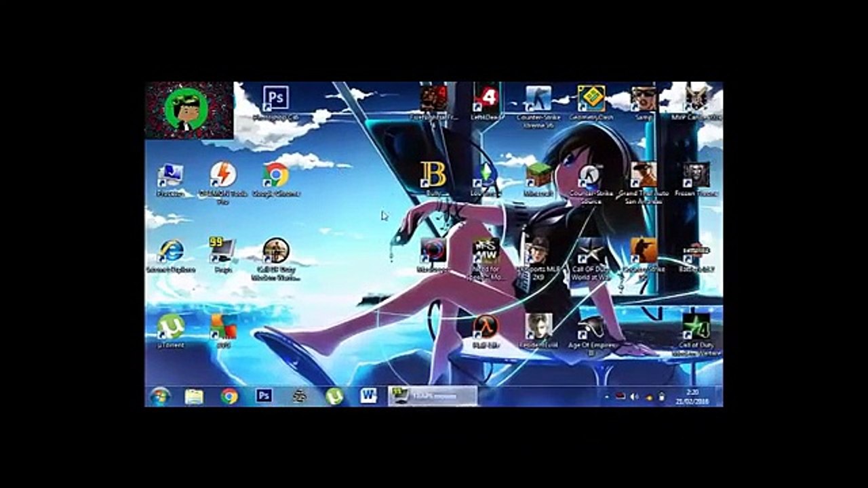Open the Computer desktop icon
Viewport: 868px width, 488px height.
pyautogui.click(x=170, y=180)
